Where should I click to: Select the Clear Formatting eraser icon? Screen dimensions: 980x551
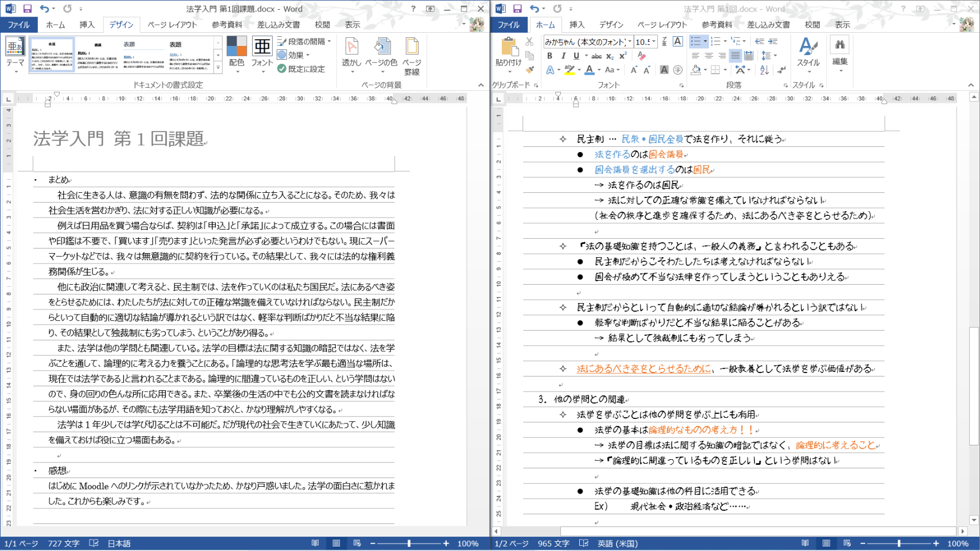[x=641, y=56]
